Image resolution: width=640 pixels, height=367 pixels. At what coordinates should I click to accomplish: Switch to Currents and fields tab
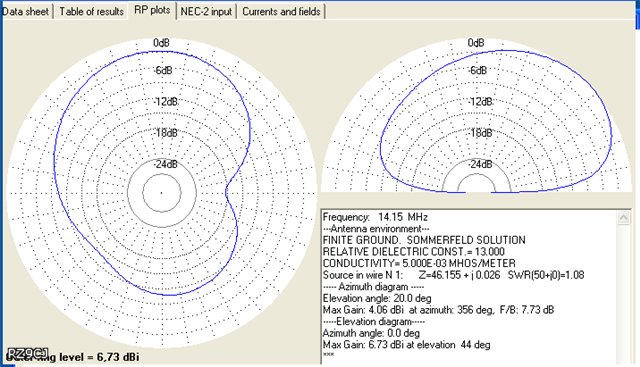coord(281,11)
